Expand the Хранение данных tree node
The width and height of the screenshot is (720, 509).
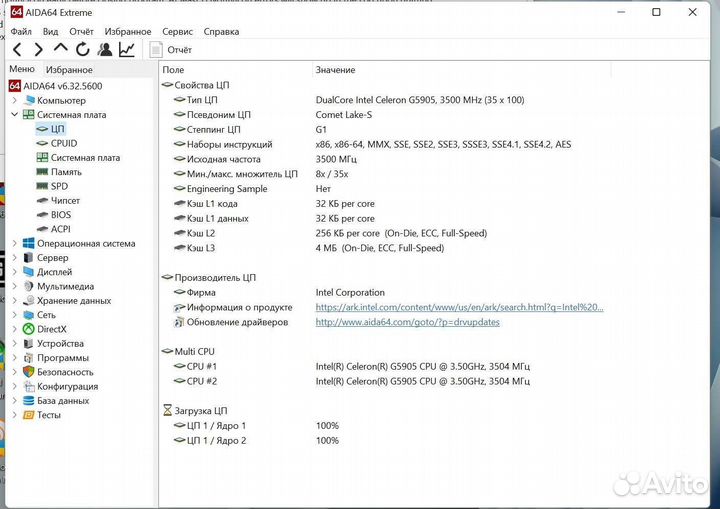point(14,300)
